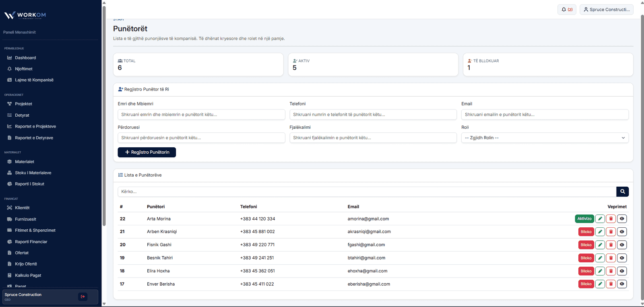Focus the Telefoni input field

point(373,115)
